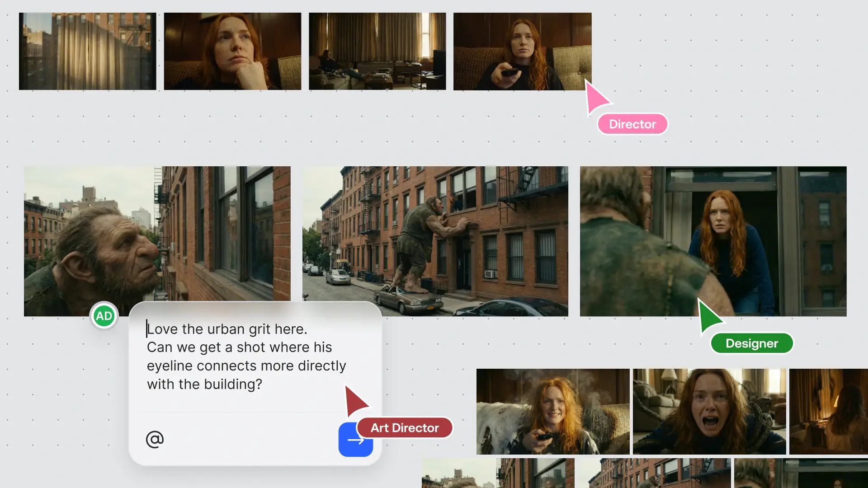Select dim lamp-lit woman thumbnail at right edge
868x488 pixels.
(x=828, y=411)
